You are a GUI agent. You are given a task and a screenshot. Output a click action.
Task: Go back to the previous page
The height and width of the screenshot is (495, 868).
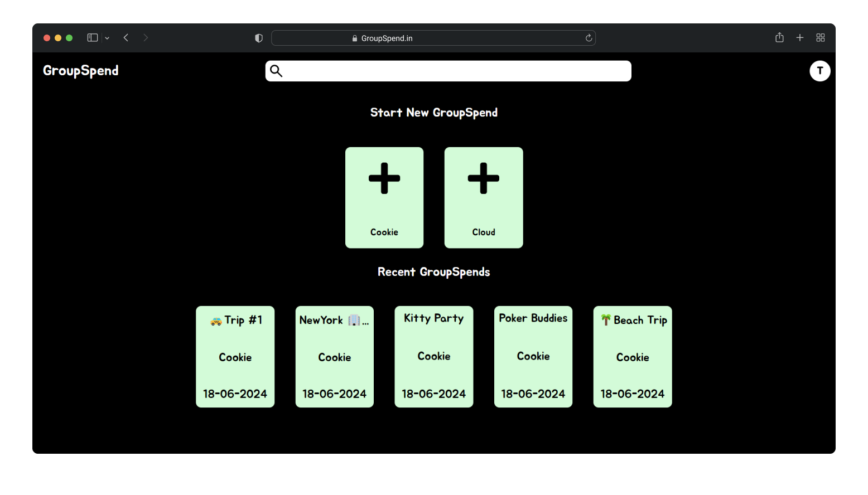click(x=126, y=37)
